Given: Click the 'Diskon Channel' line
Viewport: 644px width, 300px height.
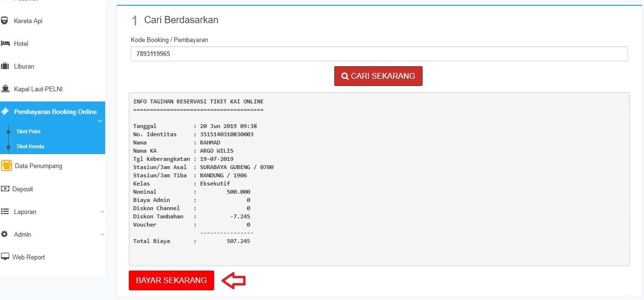Looking at the screenshot, I should 192,208.
